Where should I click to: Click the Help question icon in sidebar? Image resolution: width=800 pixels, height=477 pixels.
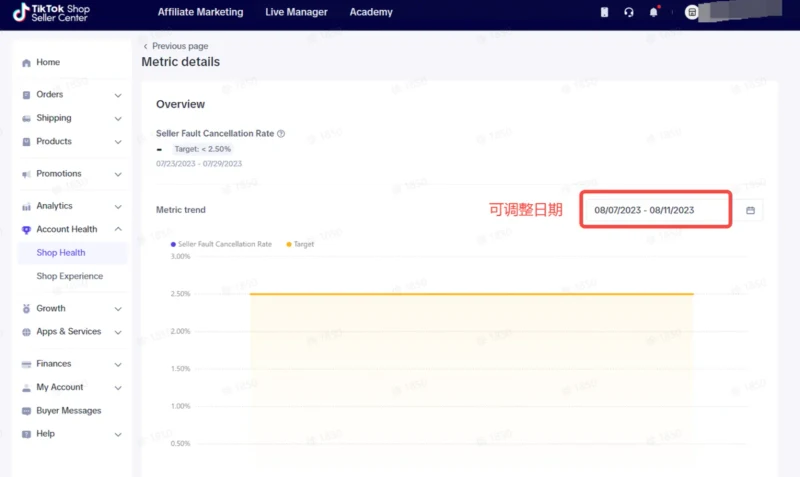tap(27, 434)
